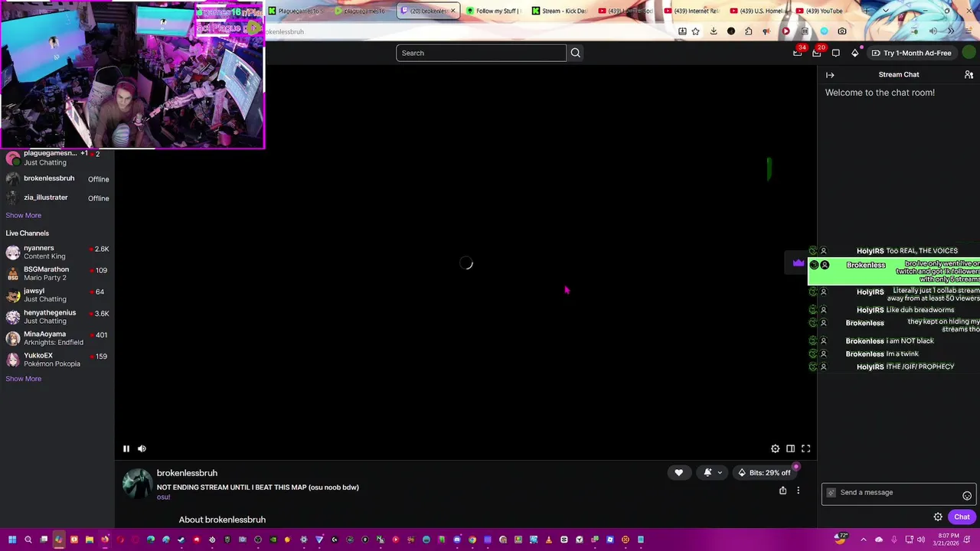980x551 pixels.
Task: Open the whispers speech bubble icon
Action: (x=835, y=53)
